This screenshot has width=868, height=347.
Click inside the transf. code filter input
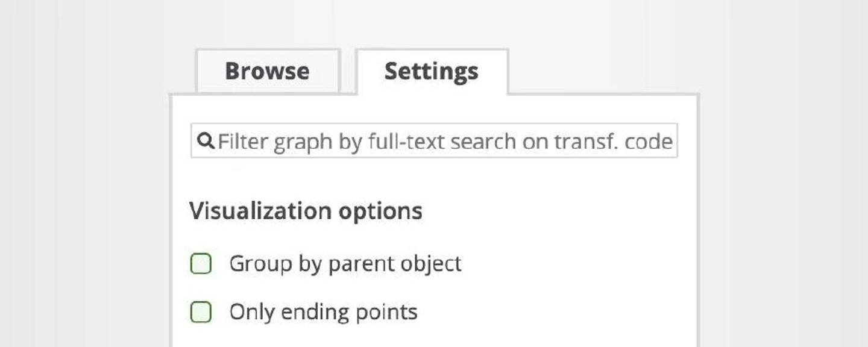point(444,142)
